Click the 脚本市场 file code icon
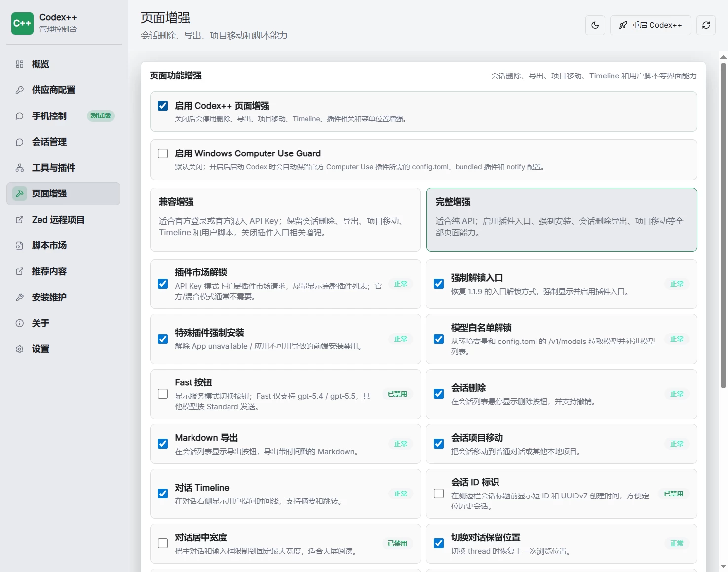Screen dimensions: 728x572 click(x=20, y=245)
